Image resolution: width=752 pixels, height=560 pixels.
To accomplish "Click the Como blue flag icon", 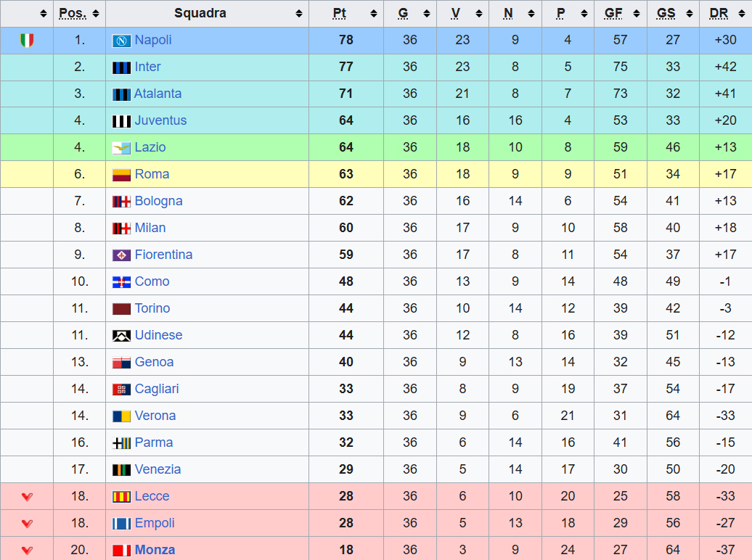I will pos(121,282).
